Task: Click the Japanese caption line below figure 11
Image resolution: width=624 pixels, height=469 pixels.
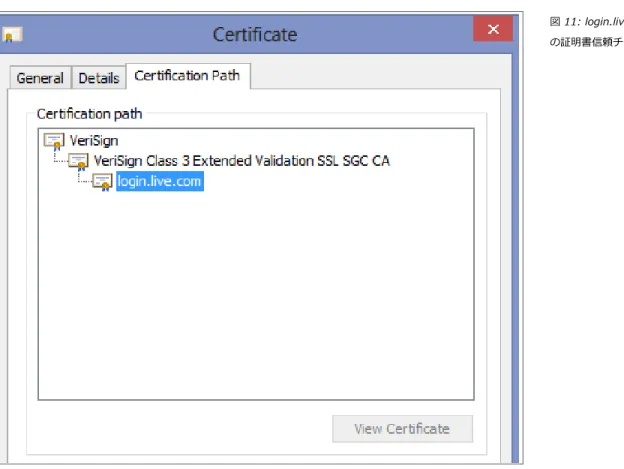Action: tap(586, 42)
